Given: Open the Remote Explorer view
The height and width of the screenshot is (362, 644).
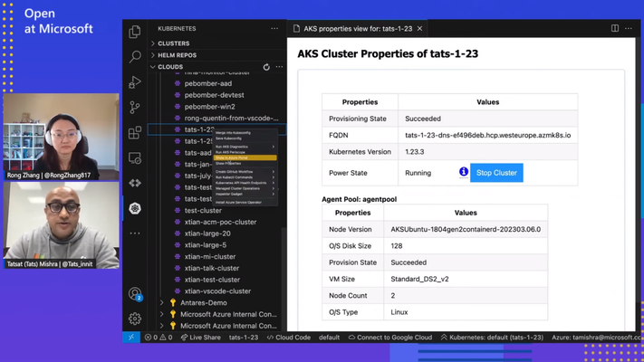Looking at the screenshot, I should (135, 158).
